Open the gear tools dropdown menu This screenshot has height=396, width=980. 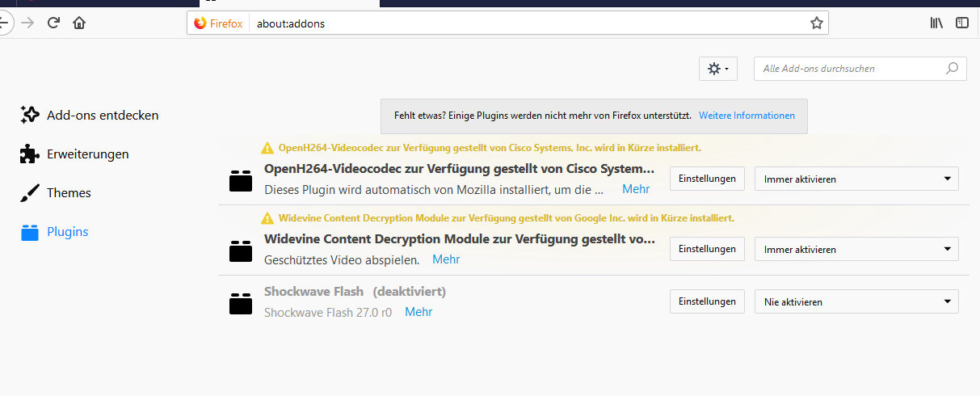click(x=717, y=69)
